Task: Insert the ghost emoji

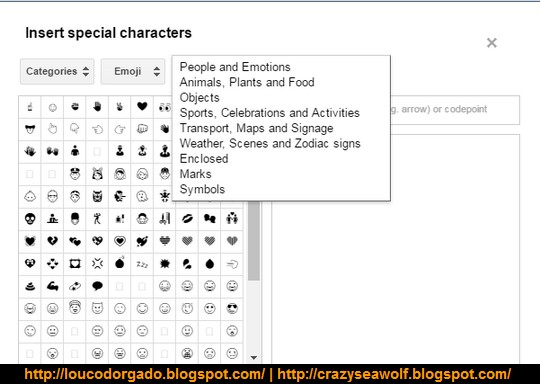Action: click(x=142, y=196)
